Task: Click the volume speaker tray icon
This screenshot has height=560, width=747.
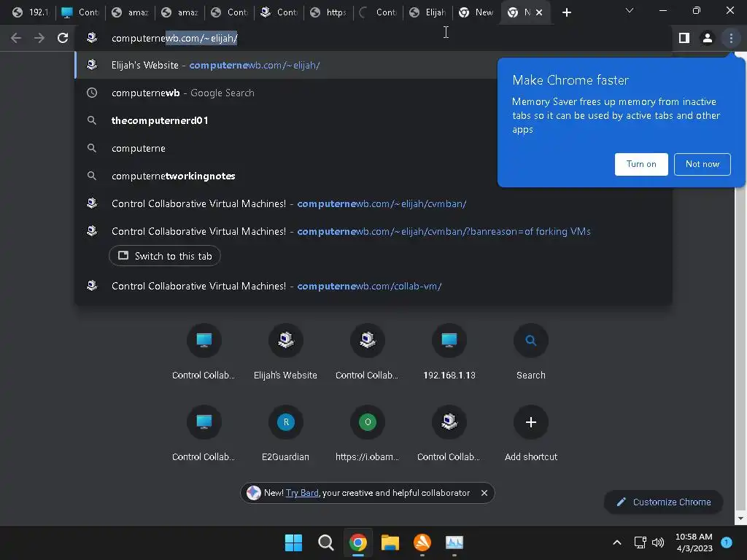Action: (x=658, y=542)
